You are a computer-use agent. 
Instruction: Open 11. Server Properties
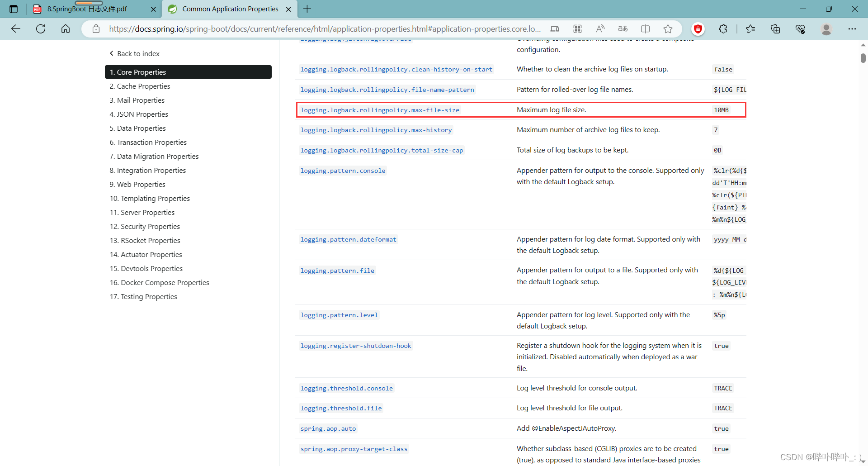(x=142, y=212)
